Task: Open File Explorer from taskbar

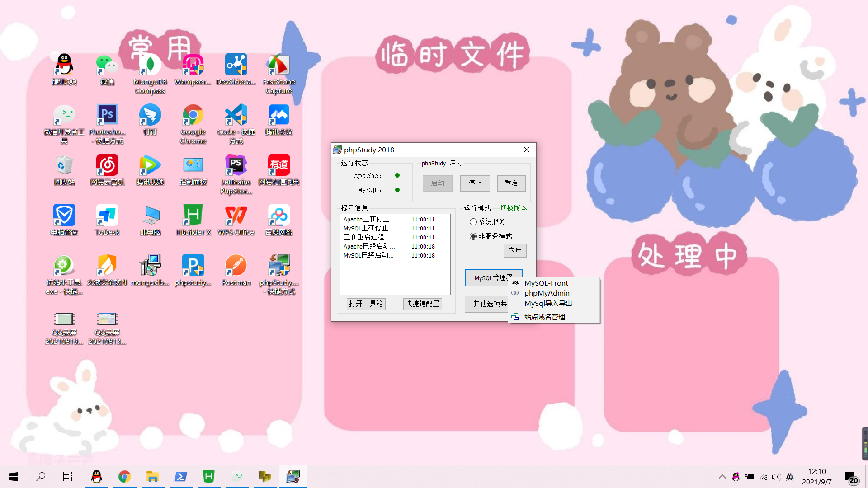Action: click(x=152, y=477)
